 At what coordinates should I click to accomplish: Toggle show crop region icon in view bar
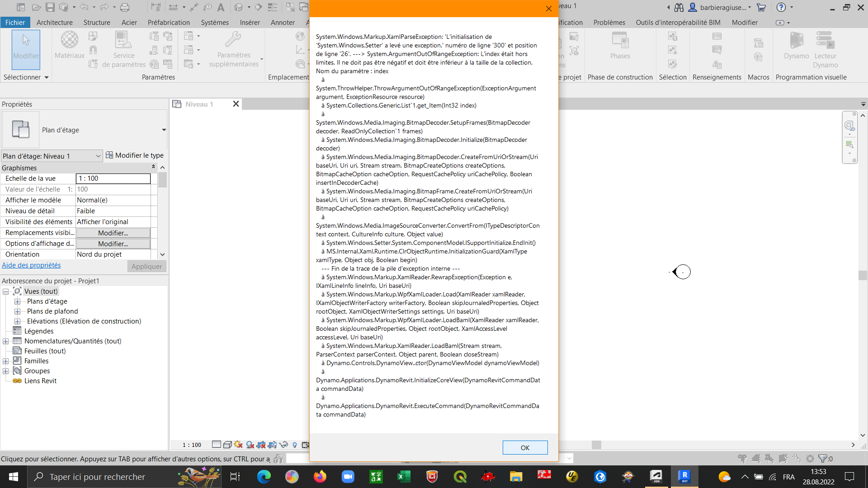272,445
